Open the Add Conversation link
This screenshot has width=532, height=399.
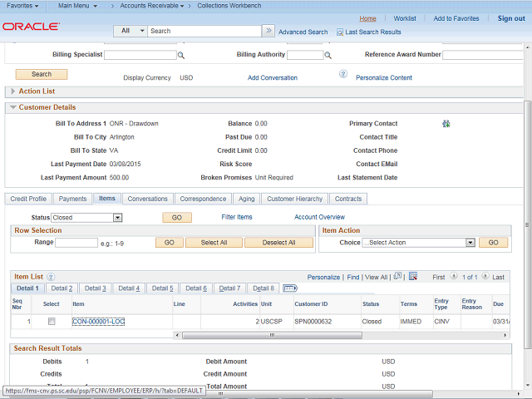pyautogui.click(x=272, y=78)
